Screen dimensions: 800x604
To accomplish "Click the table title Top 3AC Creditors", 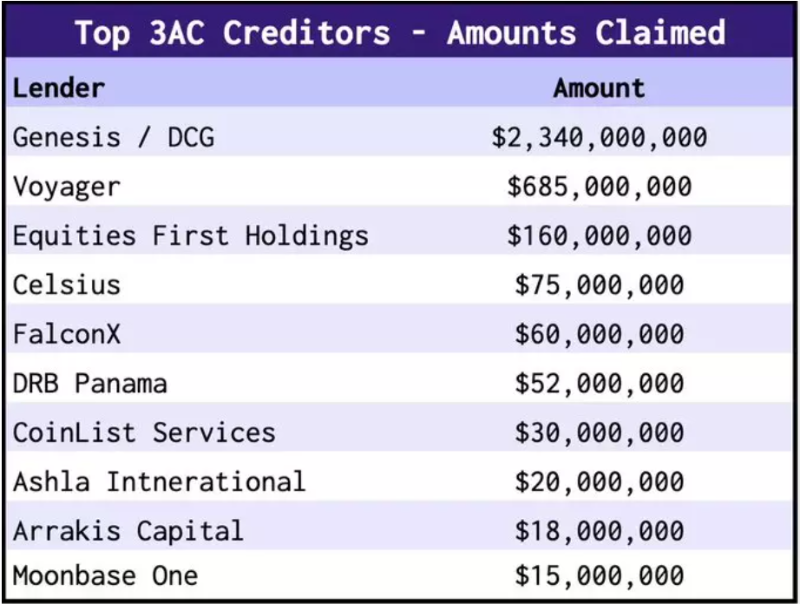I will coord(399,32).
